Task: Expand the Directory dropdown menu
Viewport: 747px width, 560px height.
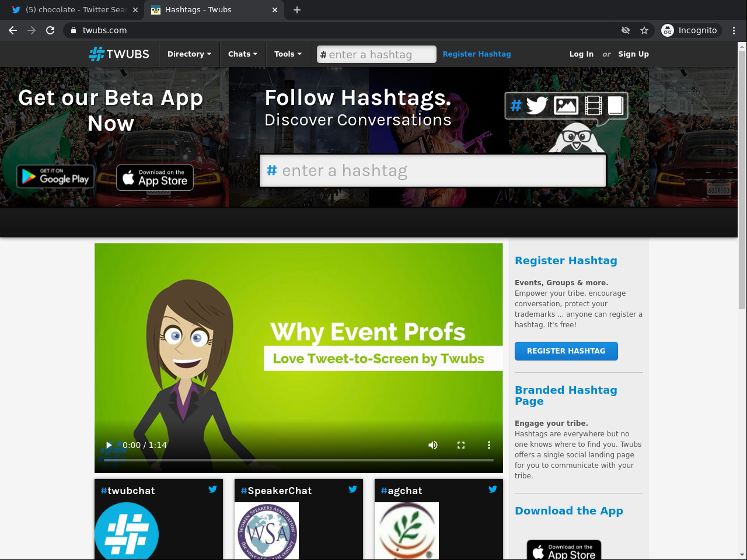Action: [189, 54]
